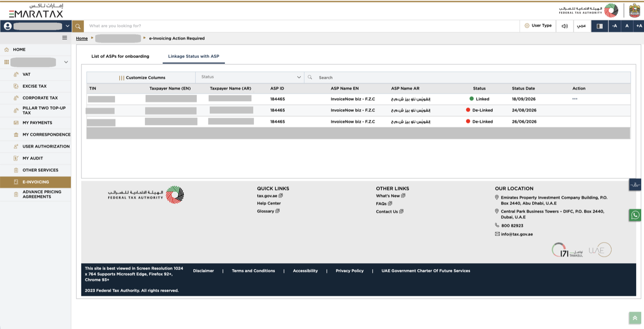
Task: Expand the taxpayer sidebar chevron
Action: [x=66, y=62]
